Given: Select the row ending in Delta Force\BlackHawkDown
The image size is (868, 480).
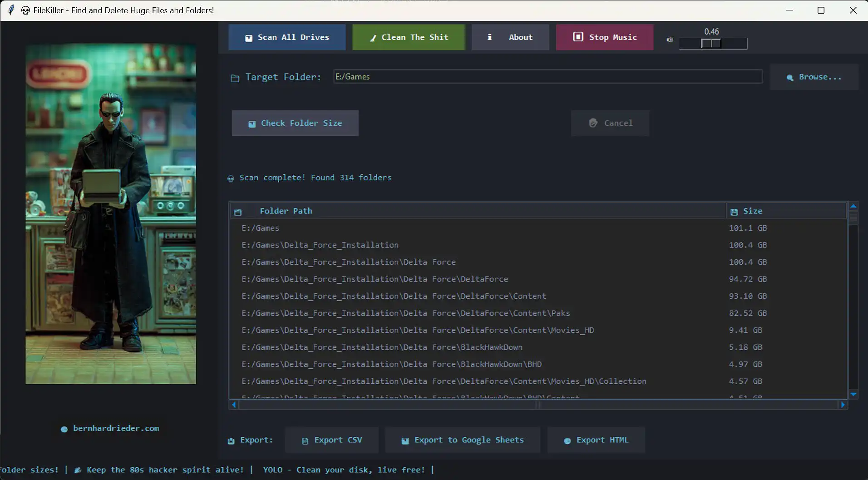Looking at the screenshot, I should pos(538,347).
